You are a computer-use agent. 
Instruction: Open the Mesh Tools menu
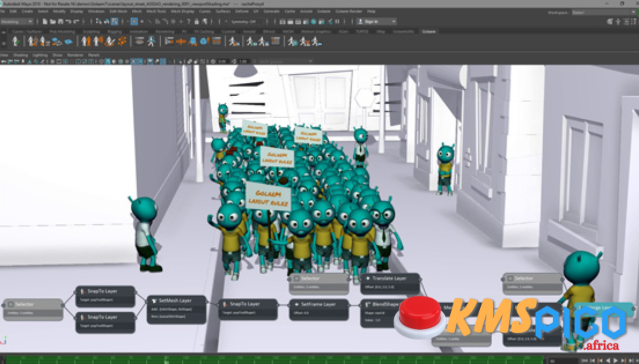[156, 11]
